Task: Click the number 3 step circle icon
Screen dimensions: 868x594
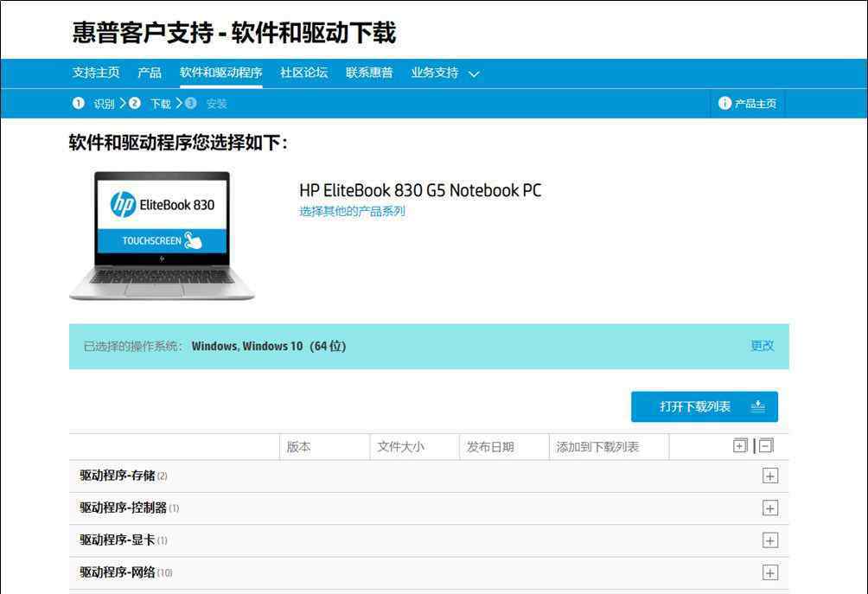Action: (190, 103)
